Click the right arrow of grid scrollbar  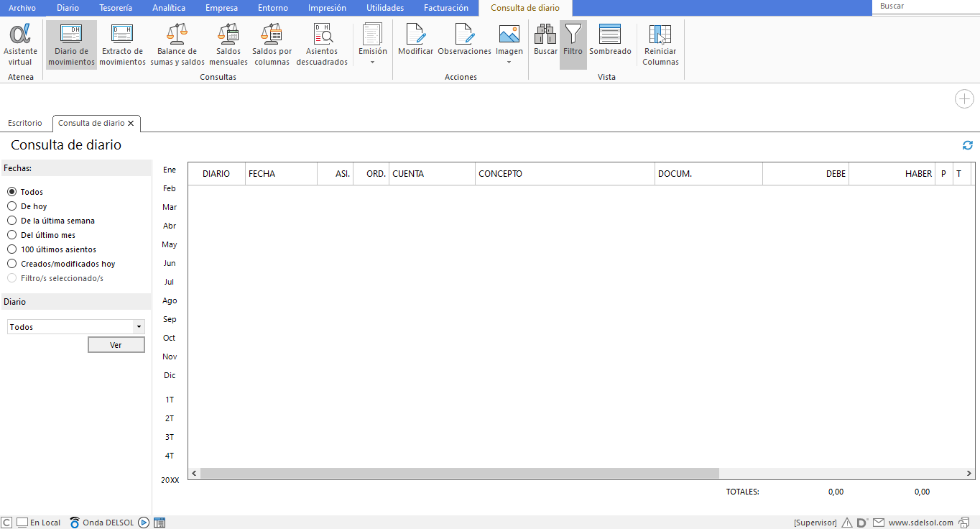pos(969,474)
